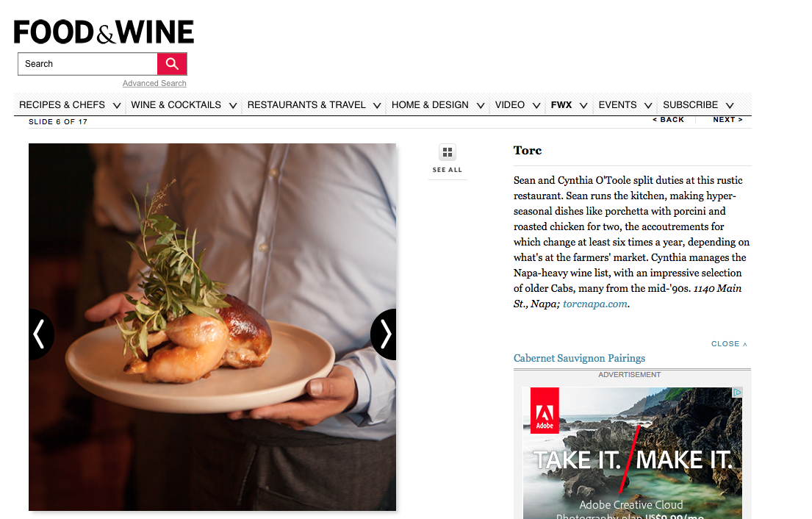Screen dimensions: 812x519
Task: Open the See All grid icon
Action: tap(448, 152)
